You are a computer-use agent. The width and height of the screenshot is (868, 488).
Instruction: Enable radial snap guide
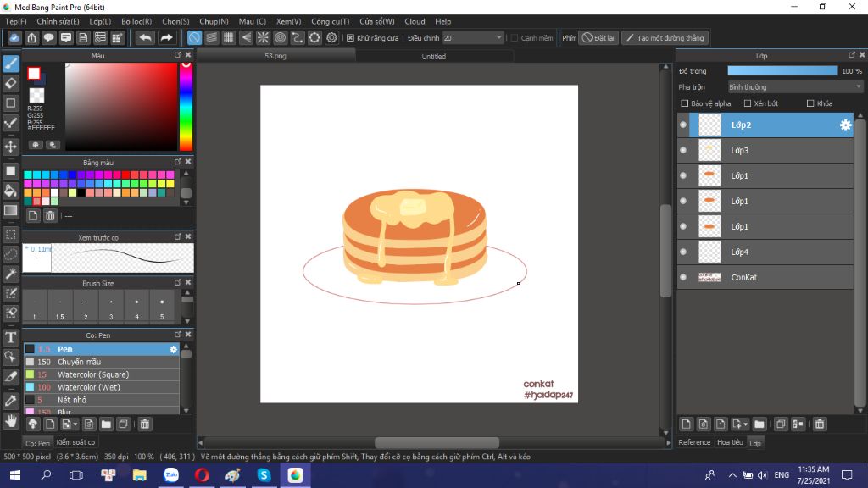coord(263,37)
